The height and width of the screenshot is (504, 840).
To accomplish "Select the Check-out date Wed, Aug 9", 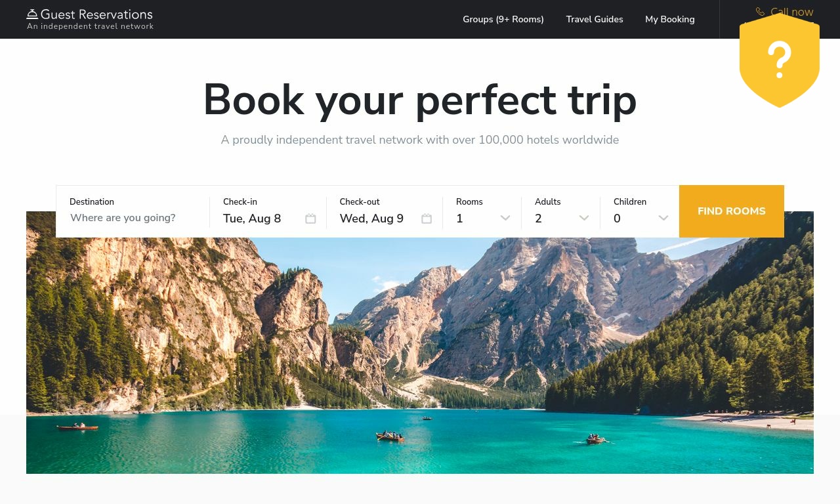I will coord(371,219).
